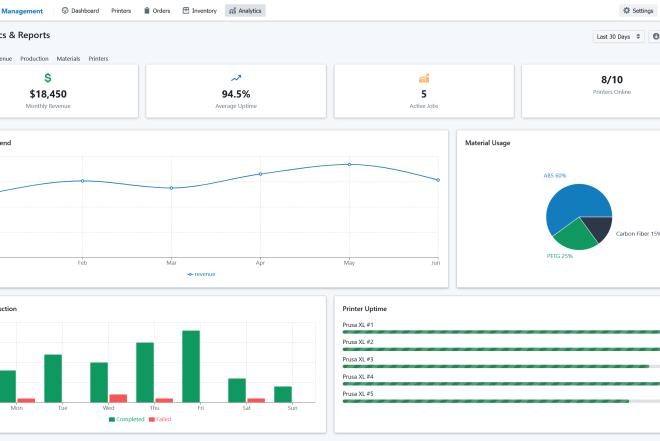This screenshot has width=660, height=441.
Task: Click the green dollar sign revenue icon
Action: click(48, 78)
